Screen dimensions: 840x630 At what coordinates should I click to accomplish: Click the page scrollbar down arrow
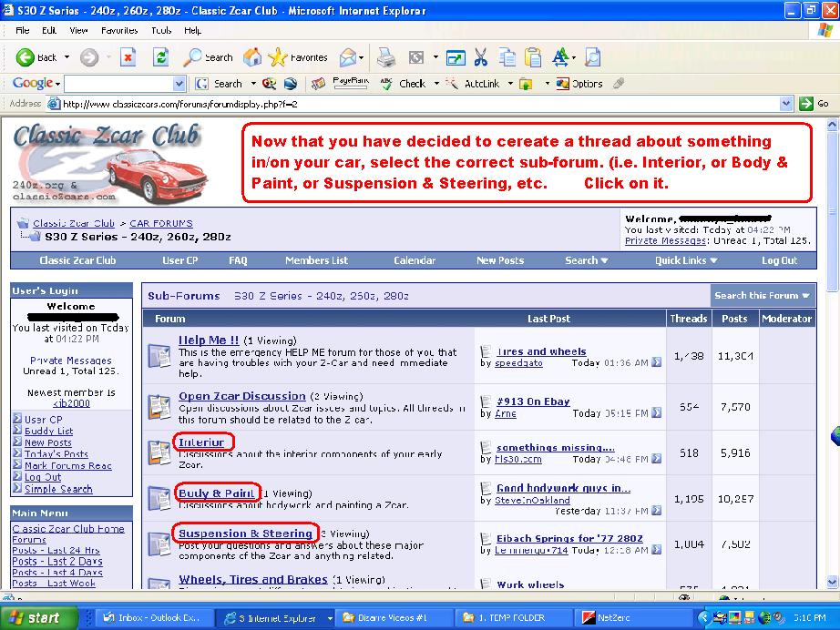click(x=832, y=581)
